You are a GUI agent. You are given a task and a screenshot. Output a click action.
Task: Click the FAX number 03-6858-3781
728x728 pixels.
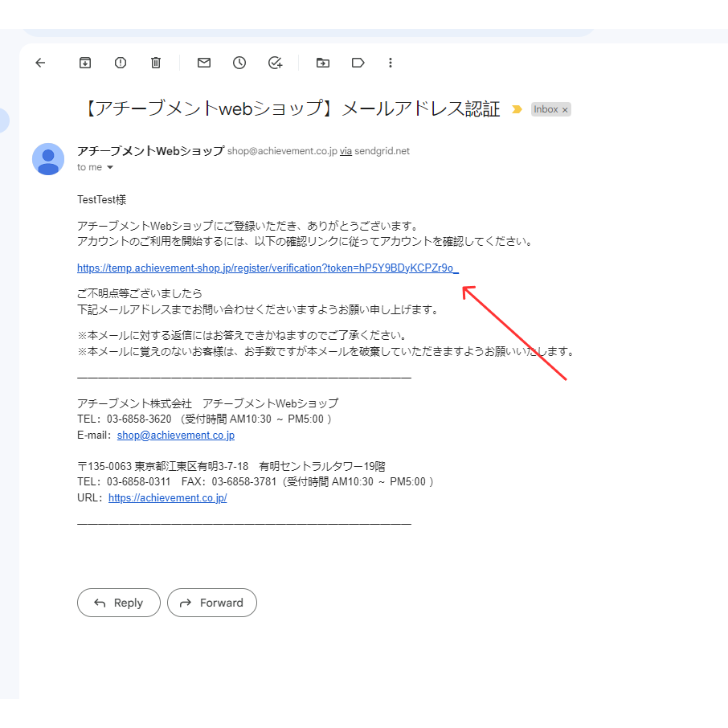point(243,481)
